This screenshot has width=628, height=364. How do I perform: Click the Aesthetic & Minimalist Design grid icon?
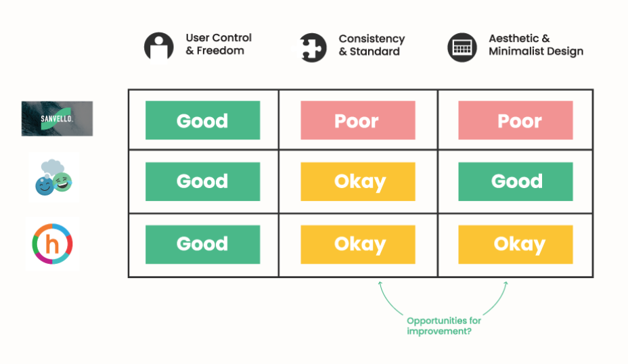pyautogui.click(x=462, y=47)
